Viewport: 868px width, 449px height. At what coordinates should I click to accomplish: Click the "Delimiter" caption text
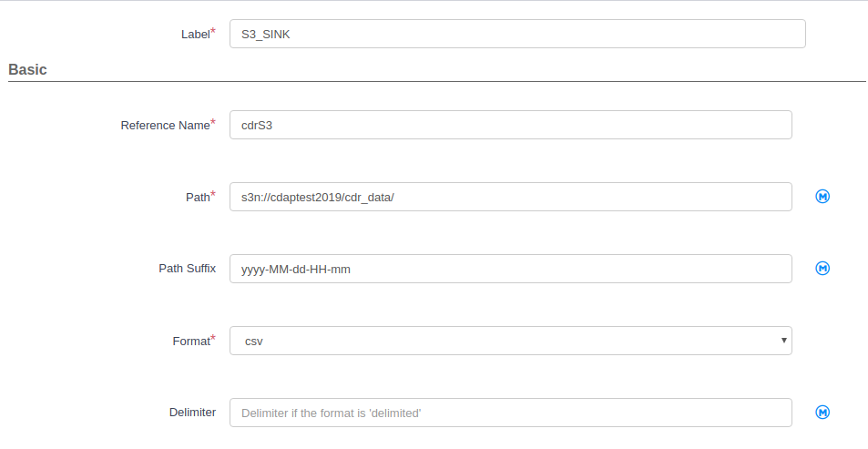(193, 413)
